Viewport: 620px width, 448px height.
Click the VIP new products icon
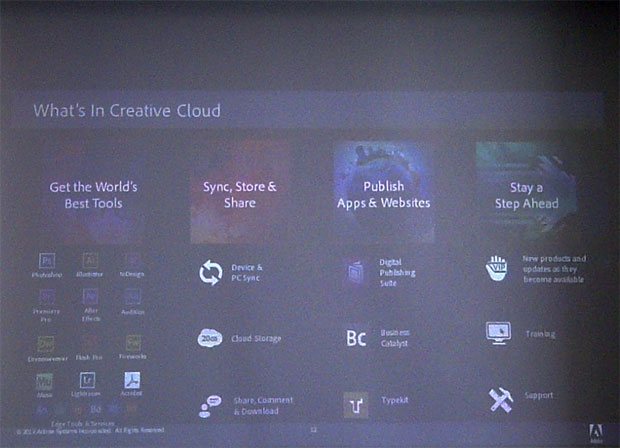tap(497, 267)
